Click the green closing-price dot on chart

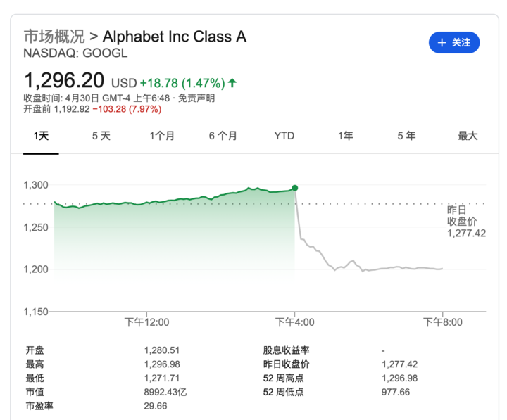(x=294, y=188)
